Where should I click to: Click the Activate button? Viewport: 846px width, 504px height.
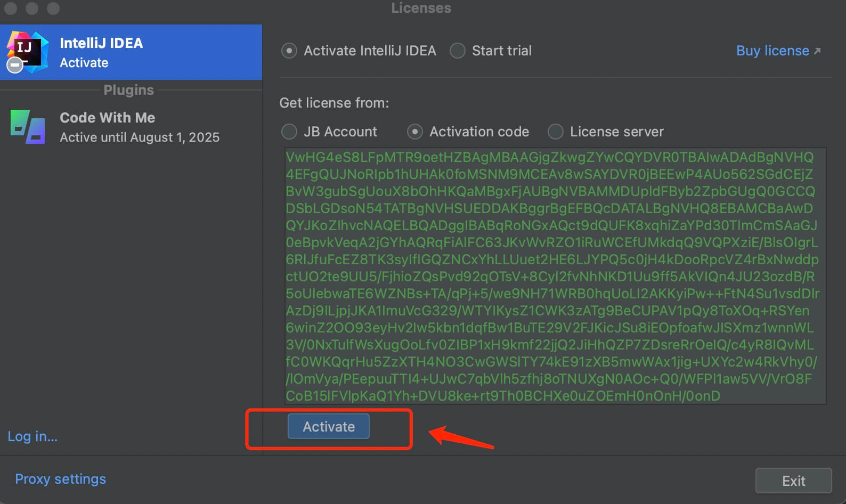tap(329, 427)
